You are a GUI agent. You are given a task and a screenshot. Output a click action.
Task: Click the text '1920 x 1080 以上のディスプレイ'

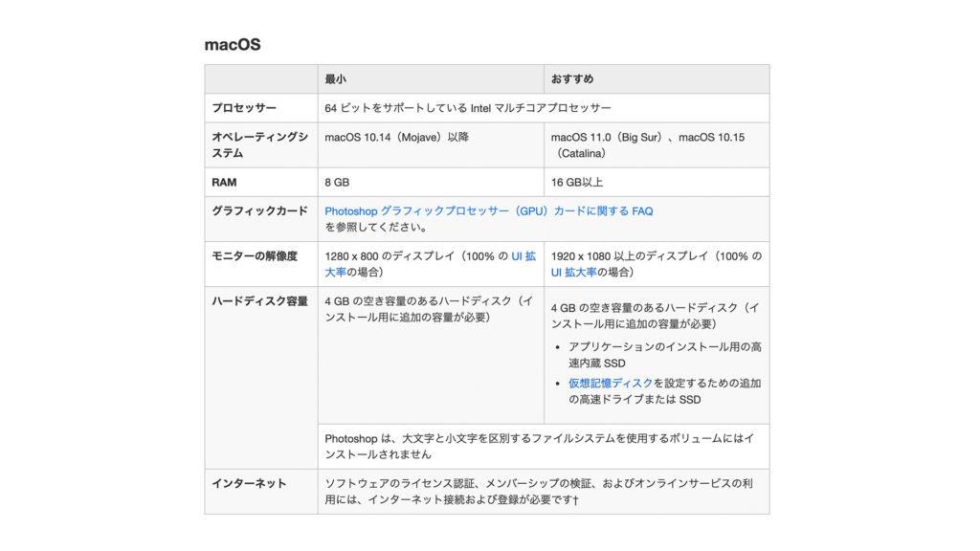click(630, 256)
